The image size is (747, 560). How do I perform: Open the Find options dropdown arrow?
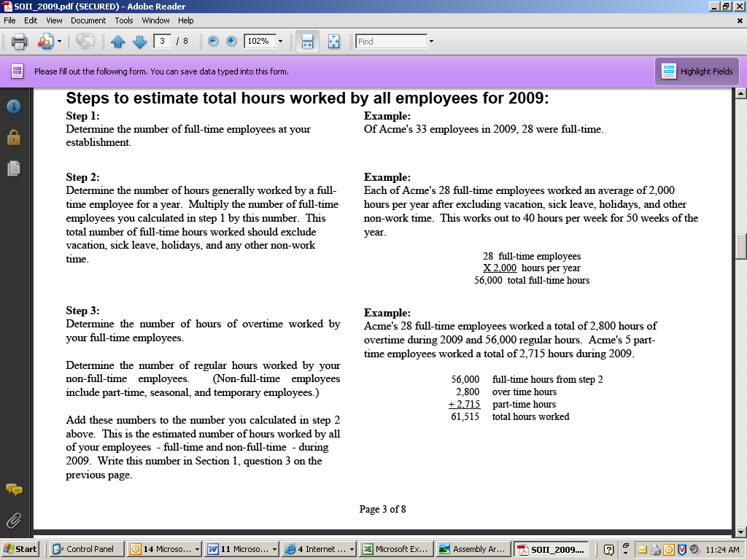431,42
